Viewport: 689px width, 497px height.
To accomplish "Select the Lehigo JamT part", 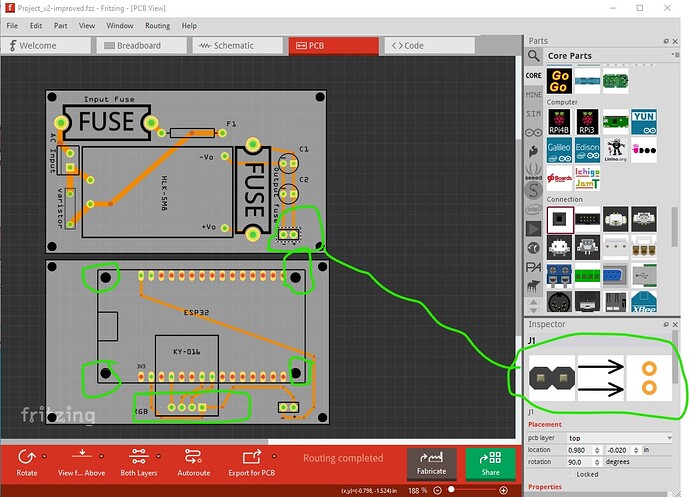I will click(587, 178).
